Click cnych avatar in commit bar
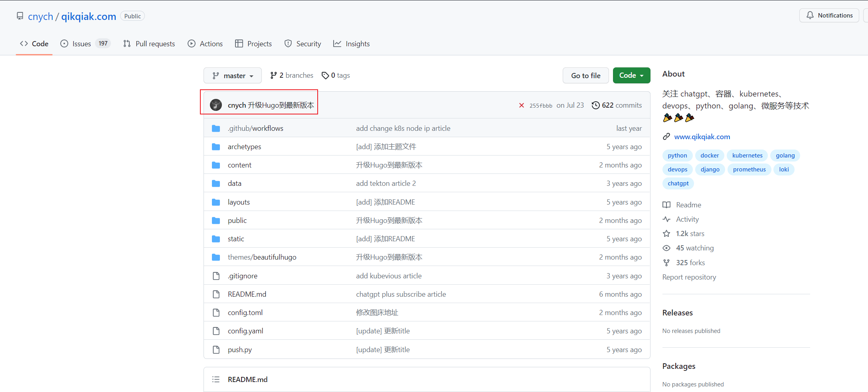The height and width of the screenshot is (392, 868). point(216,105)
